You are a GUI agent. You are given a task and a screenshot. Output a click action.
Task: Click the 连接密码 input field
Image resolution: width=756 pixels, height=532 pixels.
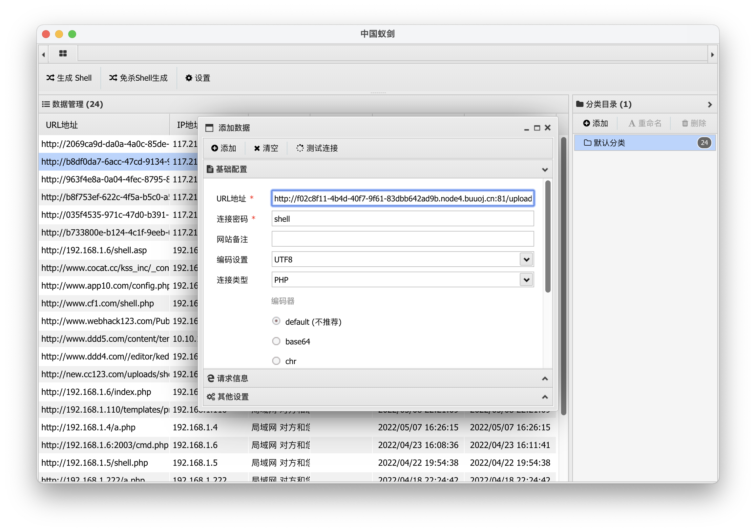click(402, 219)
